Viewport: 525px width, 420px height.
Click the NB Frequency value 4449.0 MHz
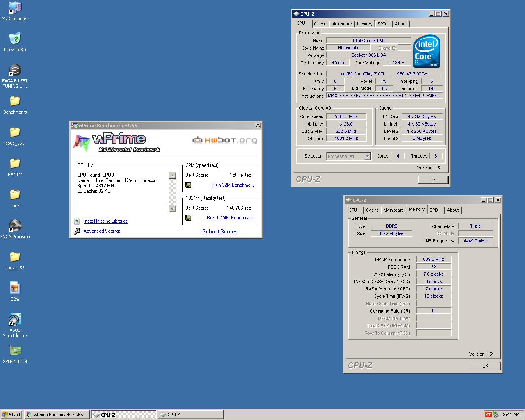click(x=475, y=241)
